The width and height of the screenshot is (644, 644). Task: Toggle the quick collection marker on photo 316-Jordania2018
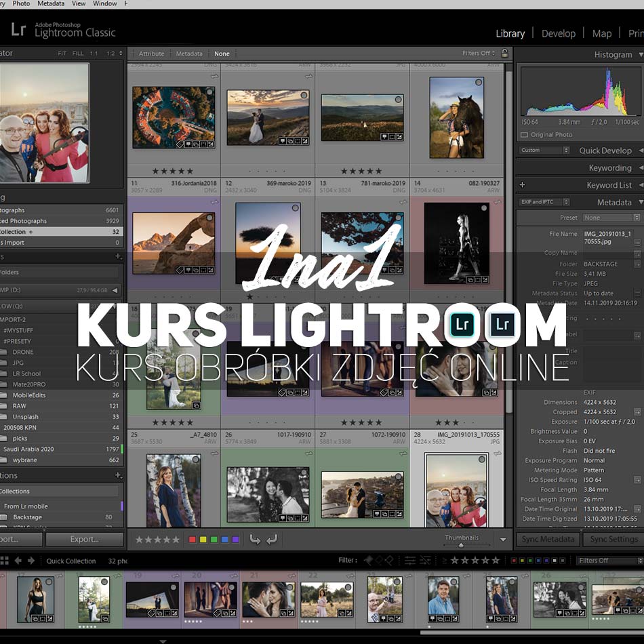[209, 218]
